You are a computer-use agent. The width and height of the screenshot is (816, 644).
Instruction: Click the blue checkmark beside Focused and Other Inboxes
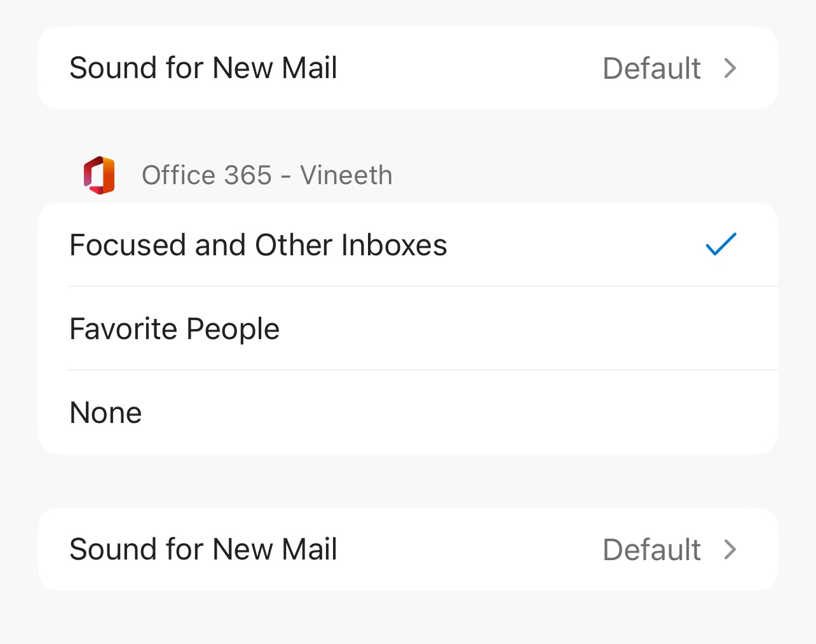point(721,245)
